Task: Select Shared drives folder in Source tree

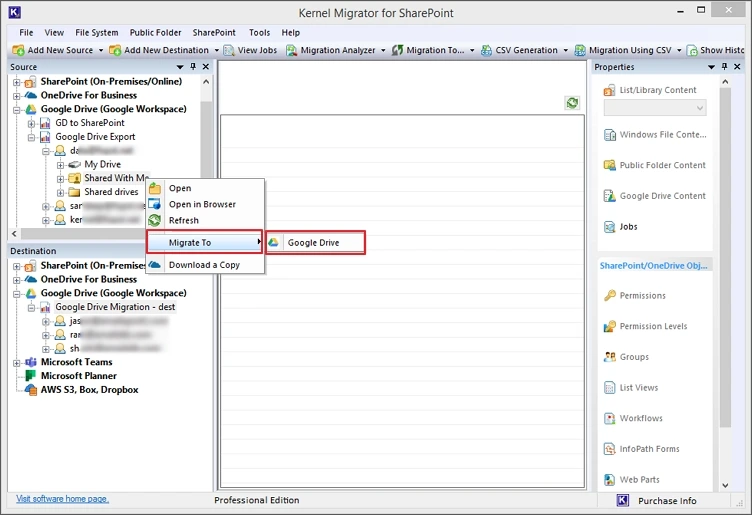Action: pos(111,192)
